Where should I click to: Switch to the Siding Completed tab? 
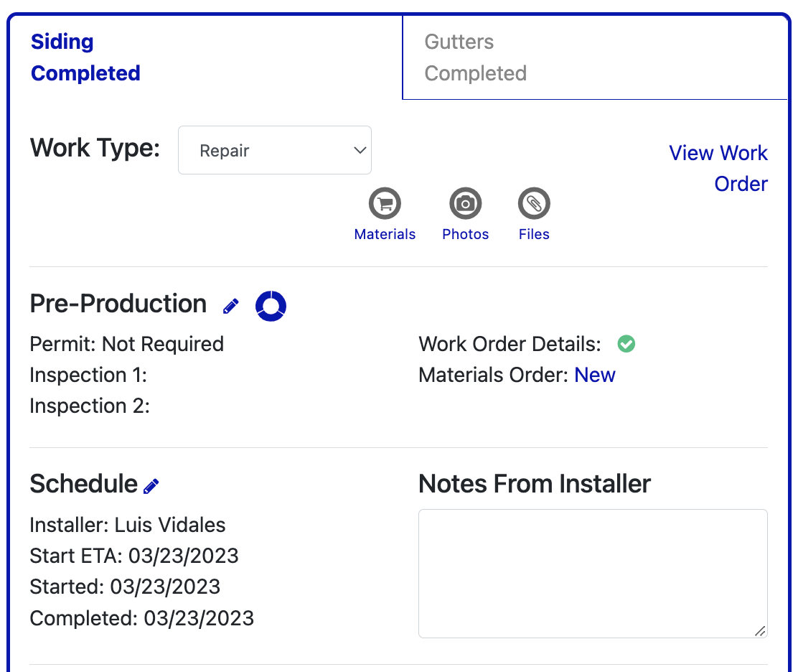[205, 57]
